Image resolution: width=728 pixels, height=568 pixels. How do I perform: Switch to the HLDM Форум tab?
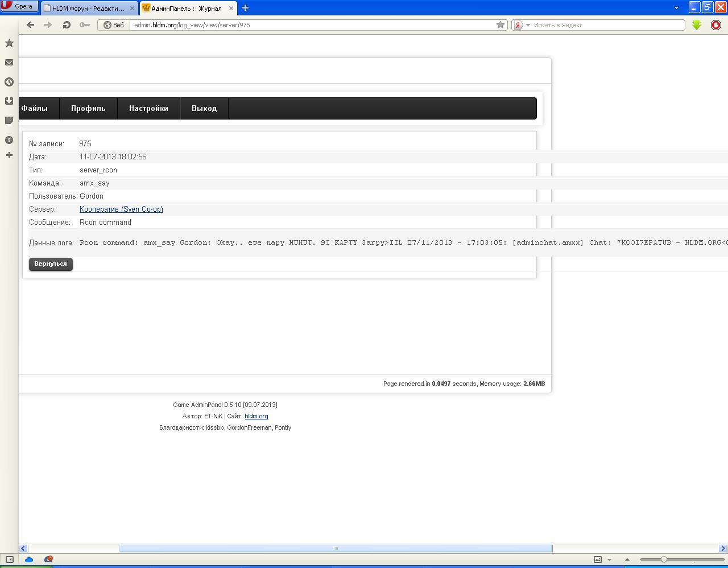[88, 9]
